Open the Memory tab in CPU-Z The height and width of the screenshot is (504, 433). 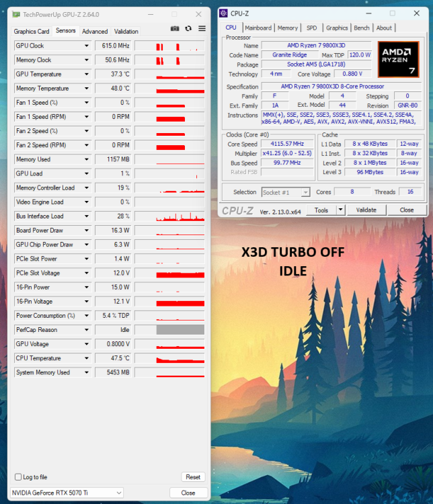(x=288, y=28)
